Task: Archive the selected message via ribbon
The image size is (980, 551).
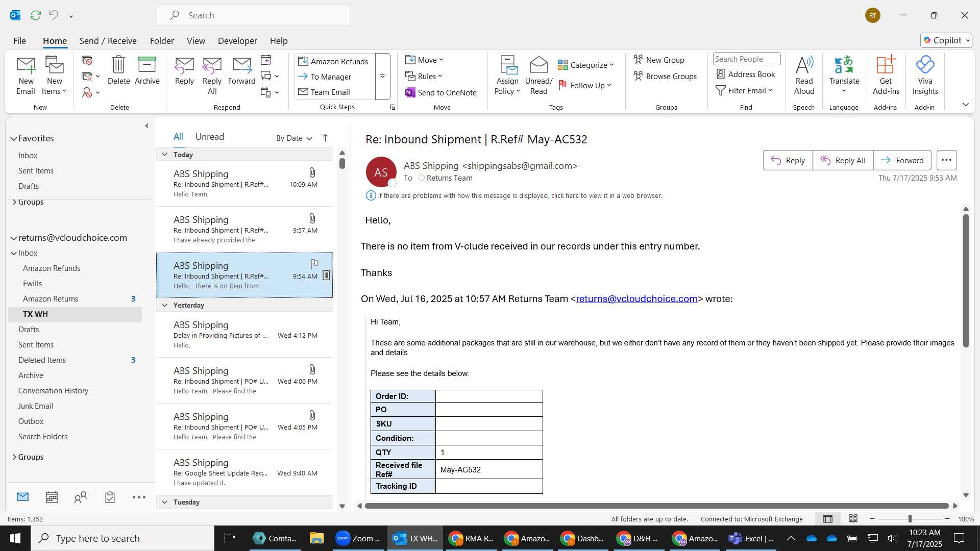Action: point(147,70)
